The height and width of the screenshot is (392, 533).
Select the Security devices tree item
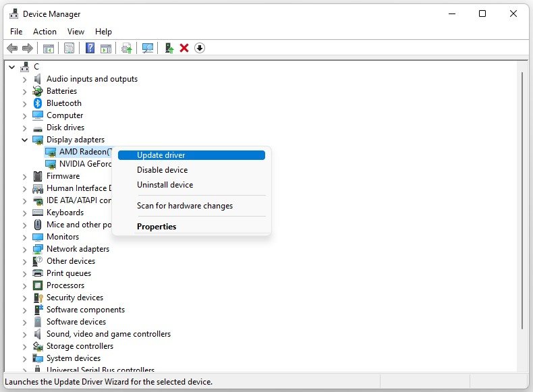point(74,298)
